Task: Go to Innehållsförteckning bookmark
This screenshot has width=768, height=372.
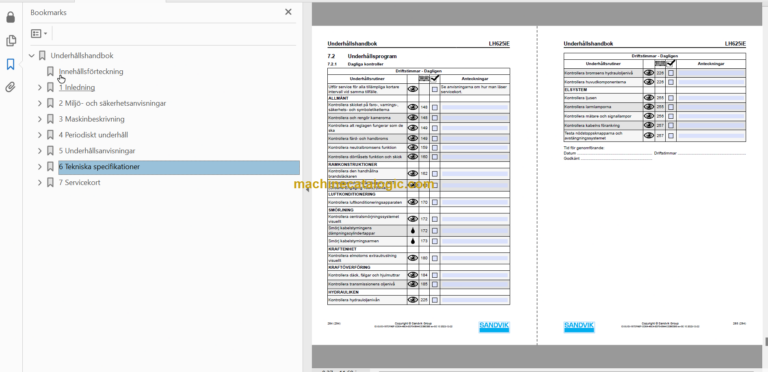Action: tap(91, 71)
